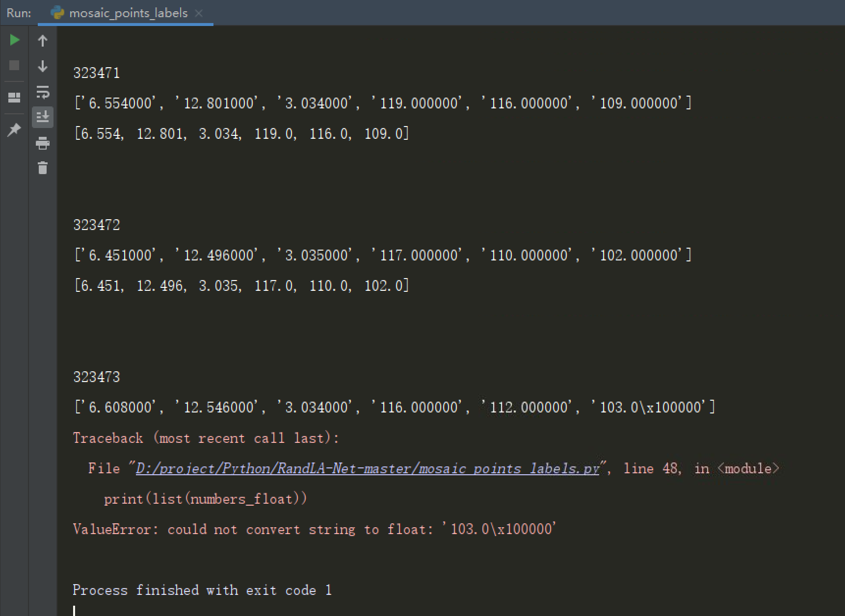The height and width of the screenshot is (616, 845).
Task: Click the output entry 323471
Action: coord(96,73)
